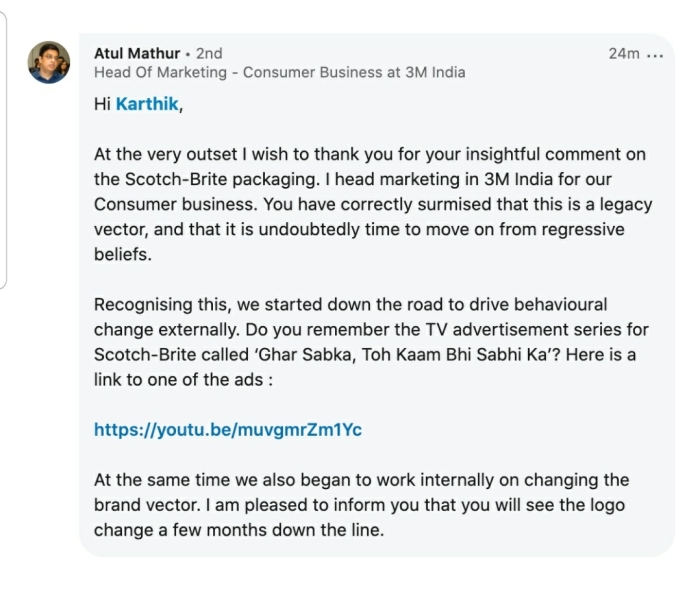This screenshot has width=700, height=589.
Task: Click '3M India' in the headline
Action: (435, 72)
